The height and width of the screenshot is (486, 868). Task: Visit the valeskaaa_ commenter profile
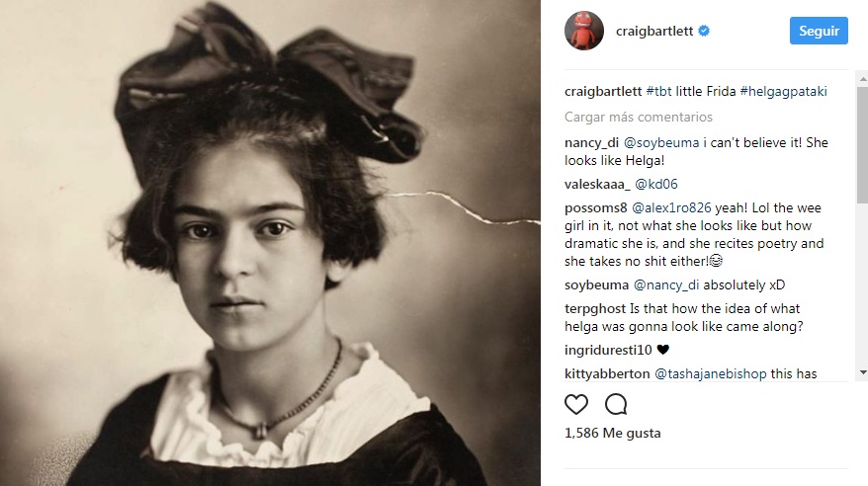click(597, 184)
